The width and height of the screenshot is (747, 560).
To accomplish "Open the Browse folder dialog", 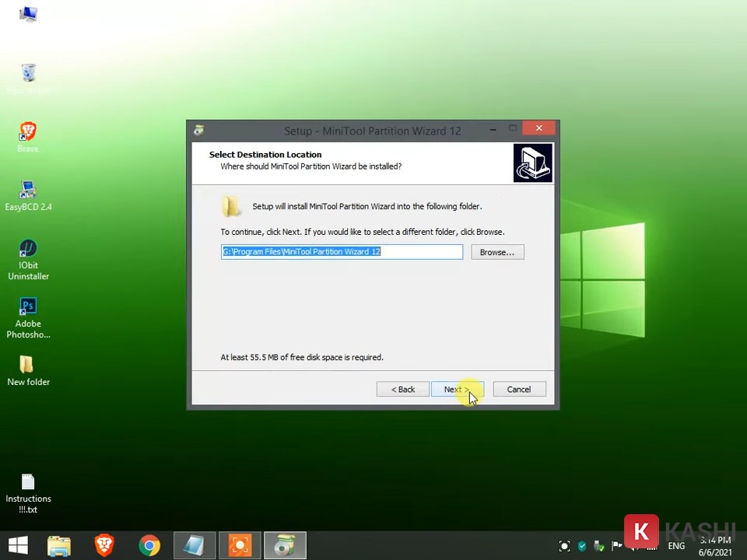I will [496, 252].
